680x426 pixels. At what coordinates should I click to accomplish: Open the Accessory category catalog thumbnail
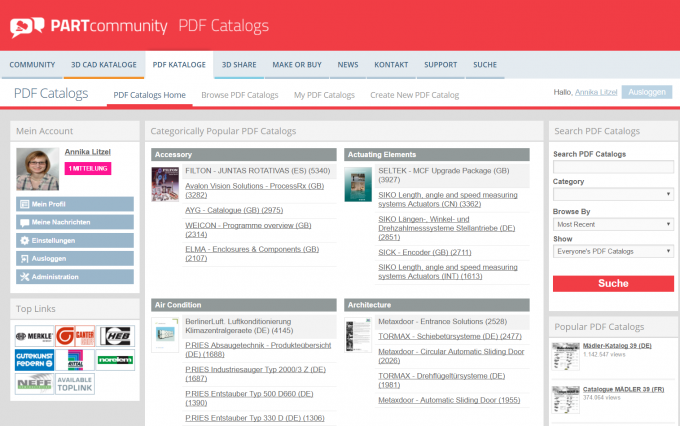pos(165,184)
